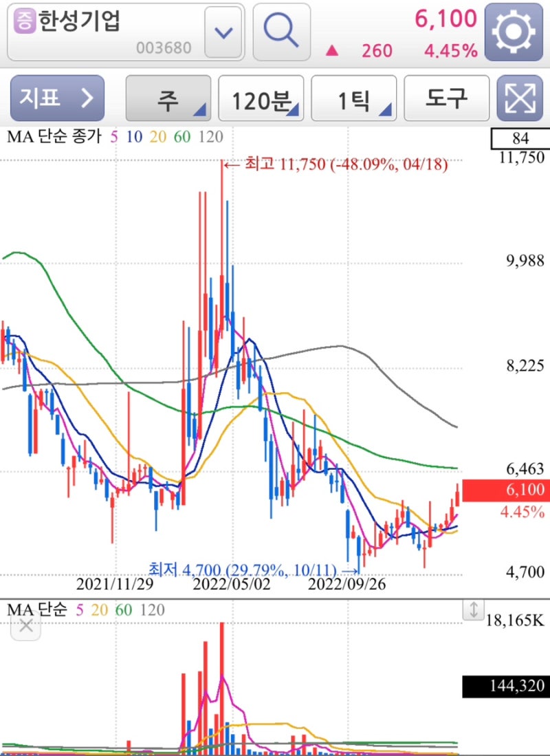Click current price 6,100 in header
The width and height of the screenshot is (550, 756).
[x=446, y=19]
